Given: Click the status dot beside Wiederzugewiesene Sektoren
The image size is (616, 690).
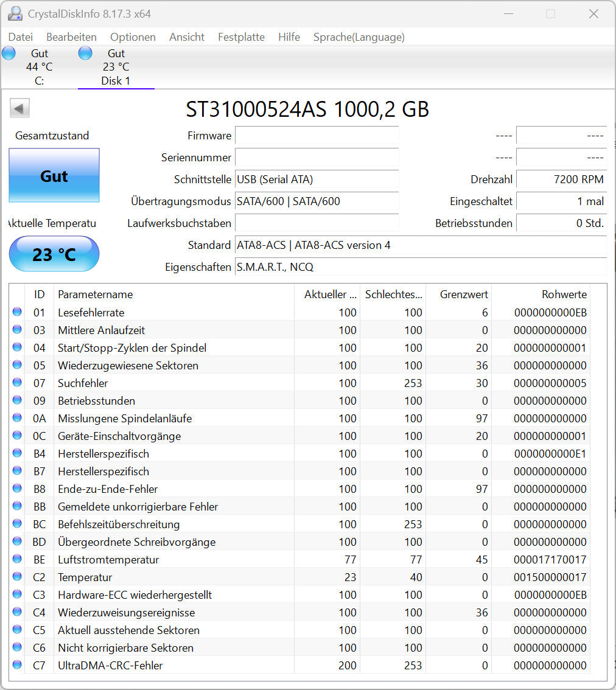Looking at the screenshot, I should click(17, 365).
